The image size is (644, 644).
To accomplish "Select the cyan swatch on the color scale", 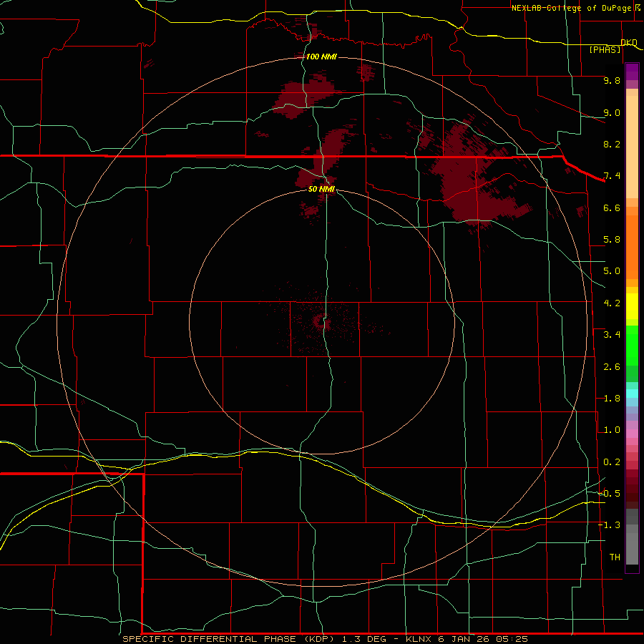I will click(632, 394).
